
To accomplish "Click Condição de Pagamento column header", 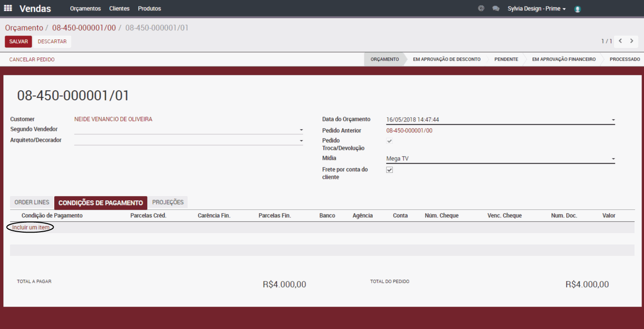I will tap(52, 216).
